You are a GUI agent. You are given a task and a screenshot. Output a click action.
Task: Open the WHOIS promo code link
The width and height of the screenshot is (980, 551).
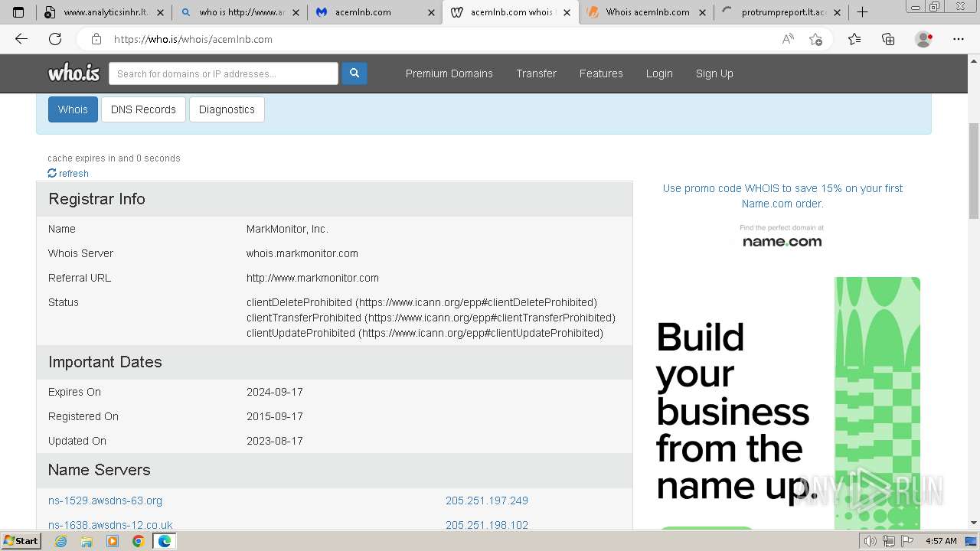pyautogui.click(x=782, y=196)
